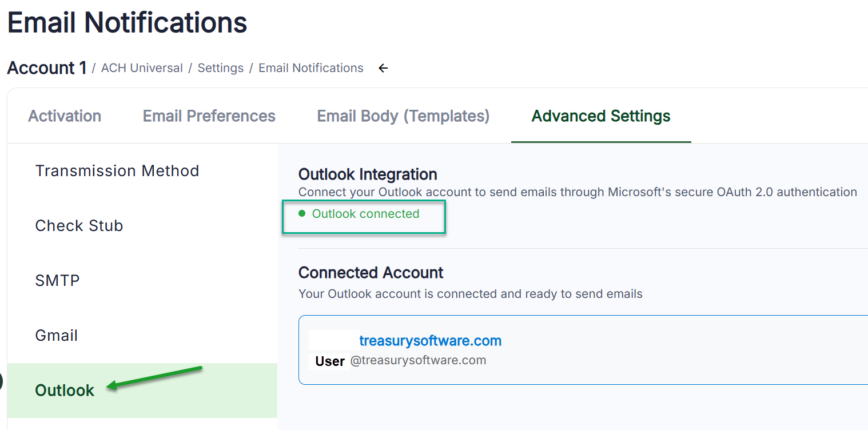Select Check Stub in the sidebar
This screenshot has height=430, width=868.
79,226
